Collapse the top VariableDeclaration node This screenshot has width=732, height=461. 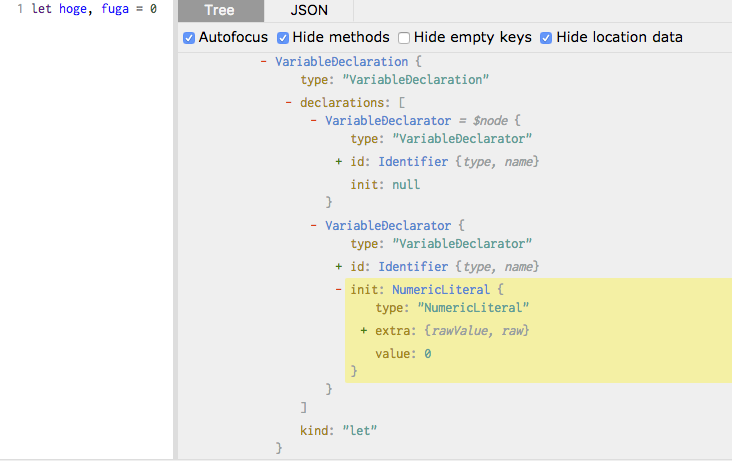click(263, 62)
